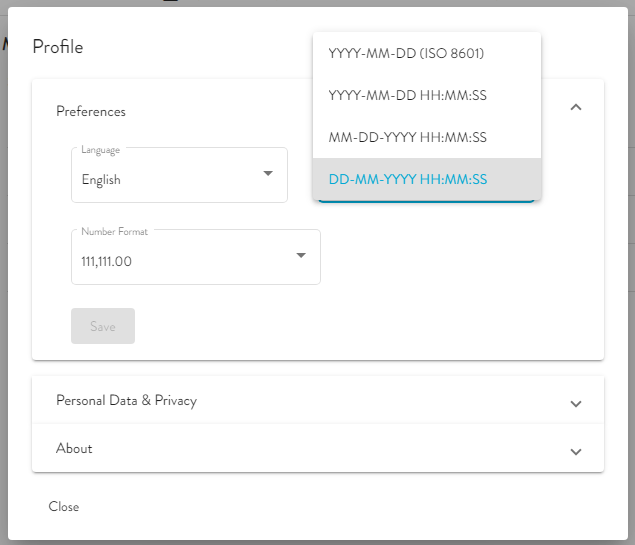
Task: Pick MM-DD-YYYY HH:MM:SS from the list
Action: pos(407,137)
